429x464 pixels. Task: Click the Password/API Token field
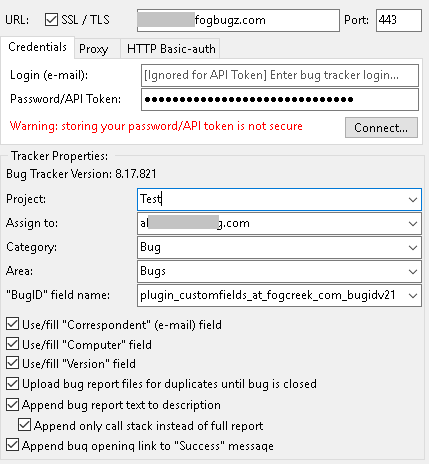tap(280, 99)
